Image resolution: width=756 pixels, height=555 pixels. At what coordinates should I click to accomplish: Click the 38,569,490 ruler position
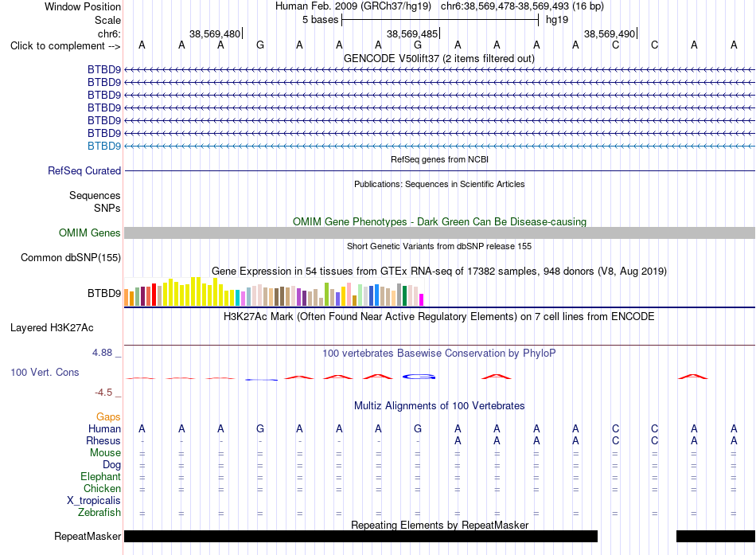[x=610, y=33]
